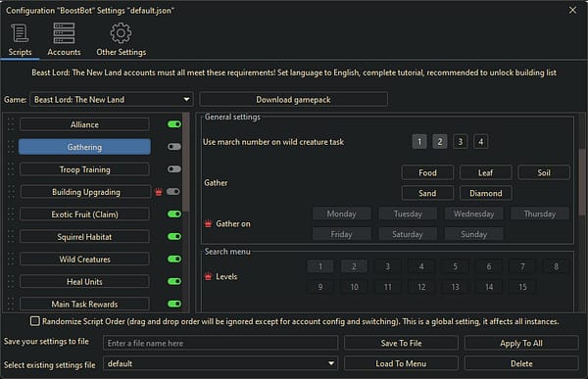Viewport: 588px width, 379px height.
Task: Click the crown icon next to Gather on
Action: (208, 224)
